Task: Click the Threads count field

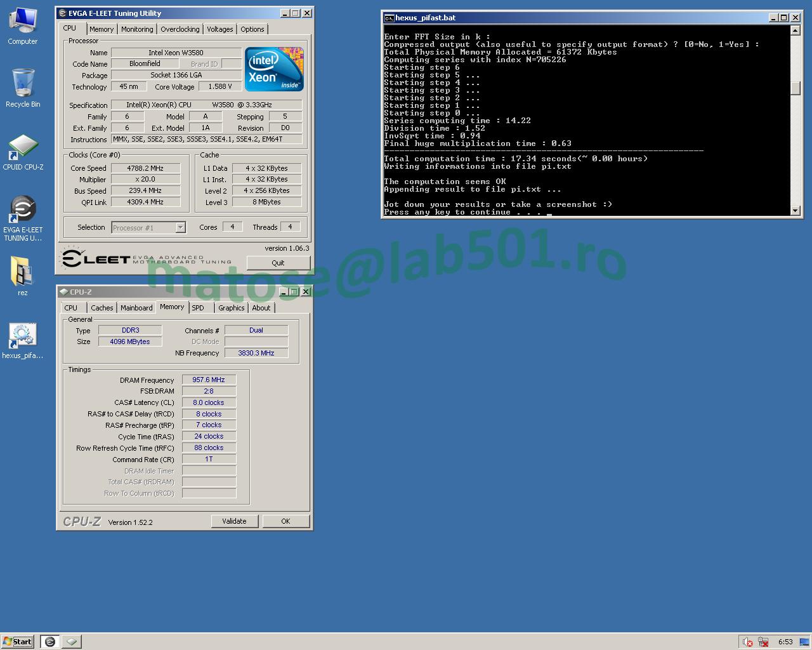Action: click(x=290, y=227)
